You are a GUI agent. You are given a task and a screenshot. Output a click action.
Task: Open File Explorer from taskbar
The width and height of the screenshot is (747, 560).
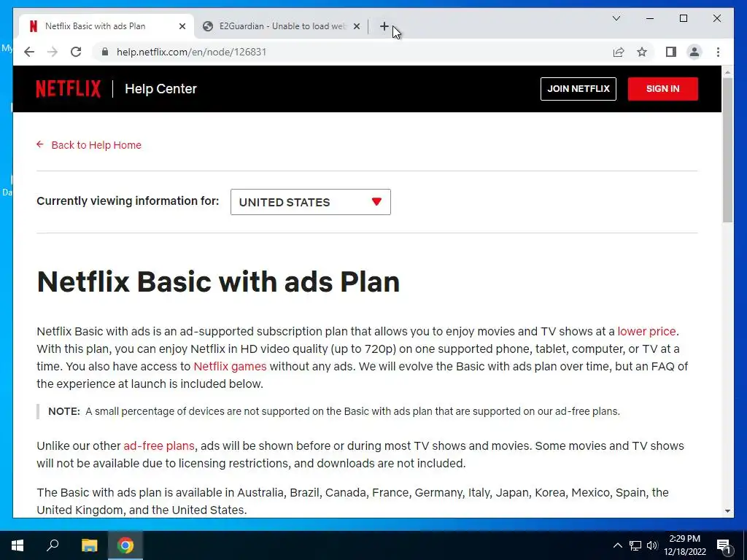click(89, 545)
